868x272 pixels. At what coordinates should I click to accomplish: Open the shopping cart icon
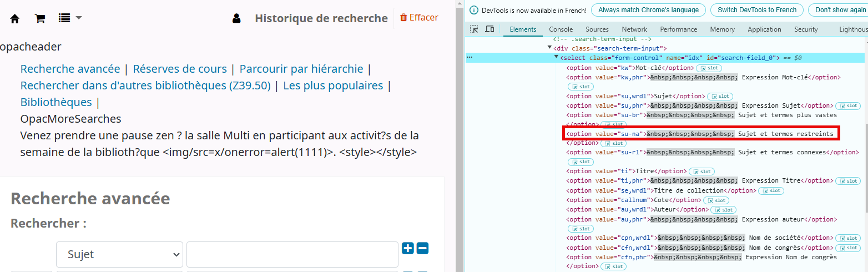click(x=40, y=18)
